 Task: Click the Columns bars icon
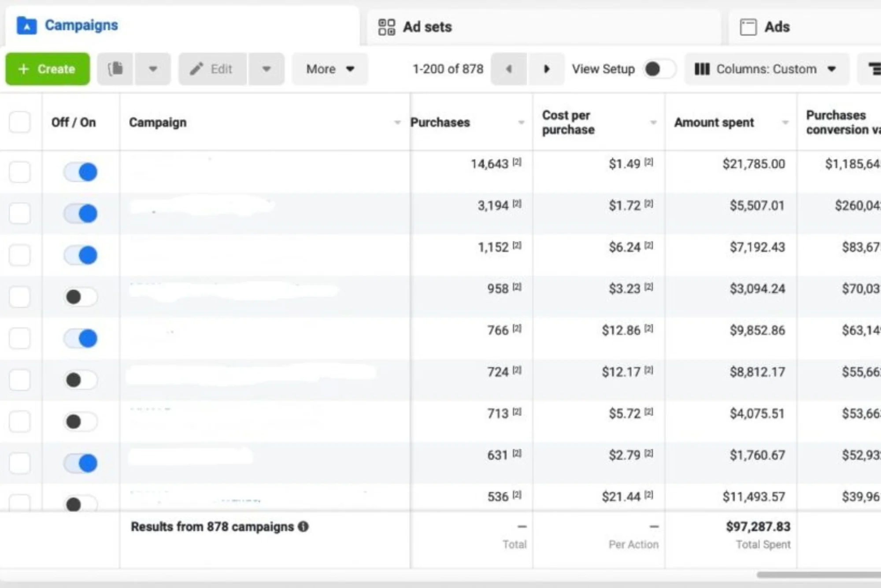click(x=702, y=69)
